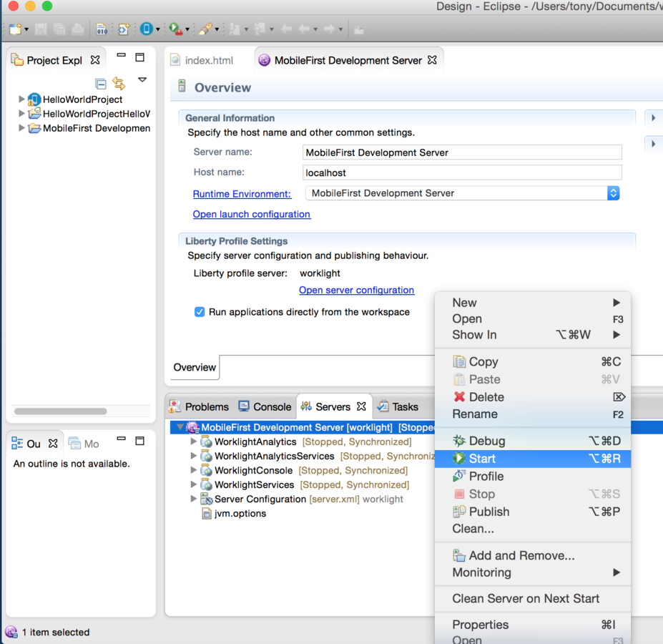Viewport: 663px width, 644px height.
Task: Toggle Link with Editor in Project Explorer
Action: pos(119,83)
